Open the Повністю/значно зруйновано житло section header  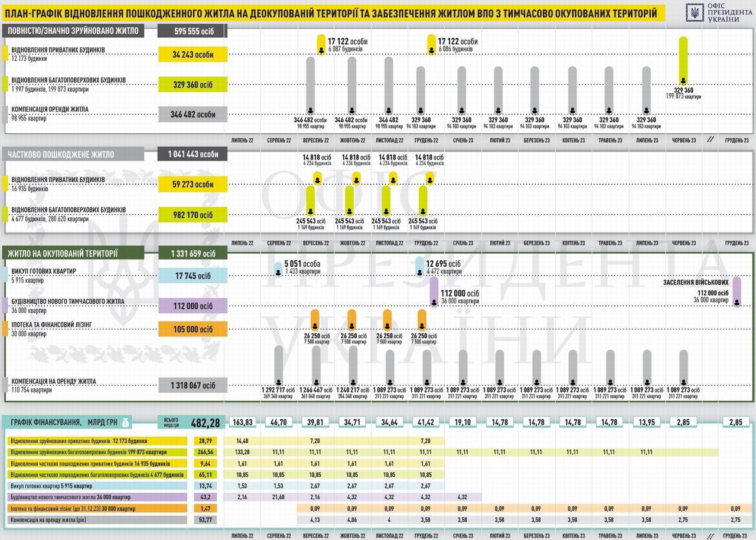74,31
